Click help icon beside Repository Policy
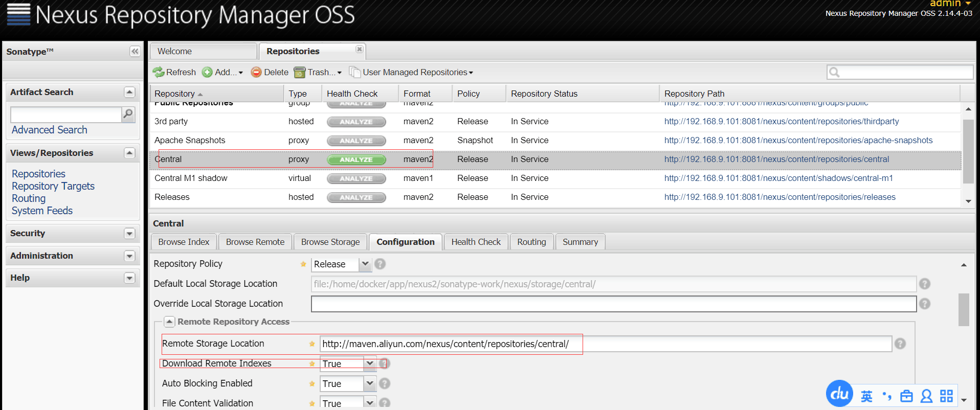 pos(380,264)
